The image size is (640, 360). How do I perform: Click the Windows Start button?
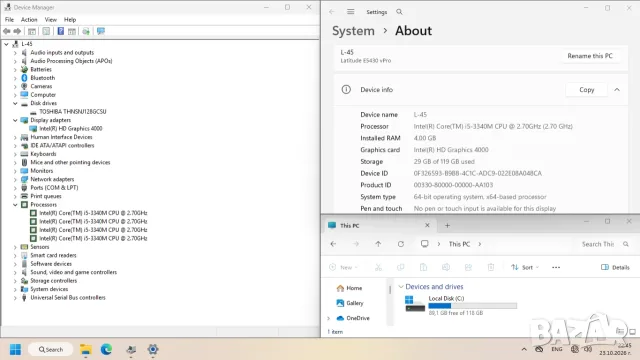coord(15,349)
